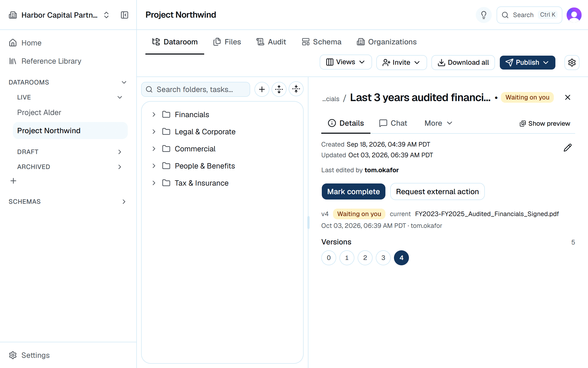The width and height of the screenshot is (588, 368).
Task: Expand the Tax & Insurance folder
Action: 154,183
